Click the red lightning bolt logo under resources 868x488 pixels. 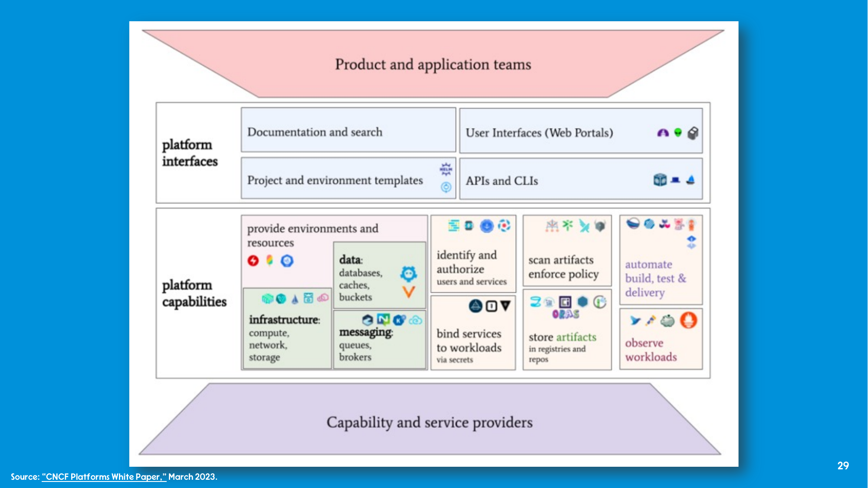point(253,260)
